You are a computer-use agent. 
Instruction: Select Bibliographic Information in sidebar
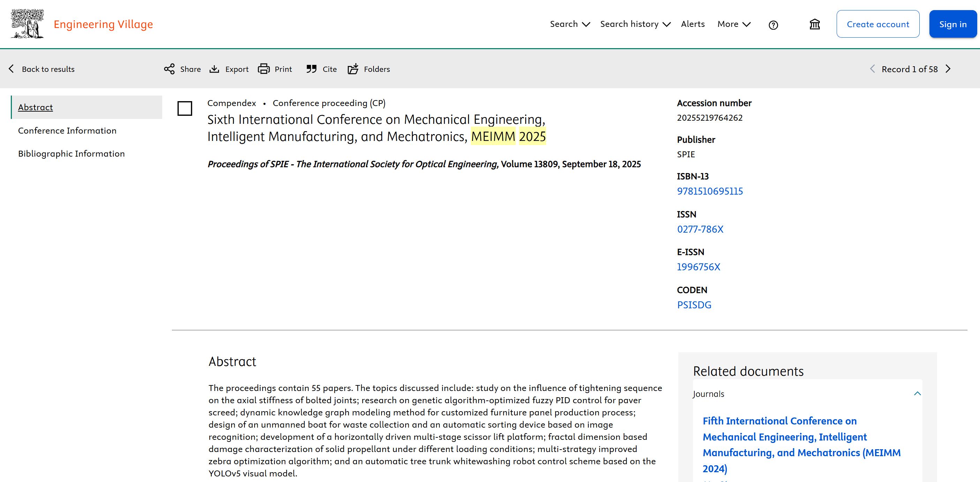click(x=71, y=153)
